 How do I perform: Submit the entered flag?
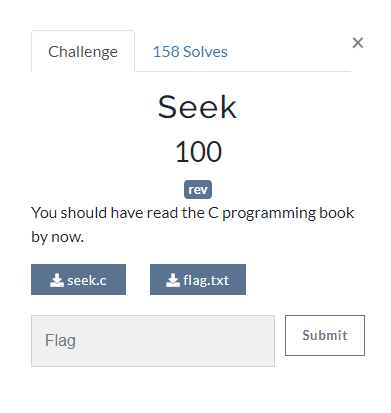(325, 335)
